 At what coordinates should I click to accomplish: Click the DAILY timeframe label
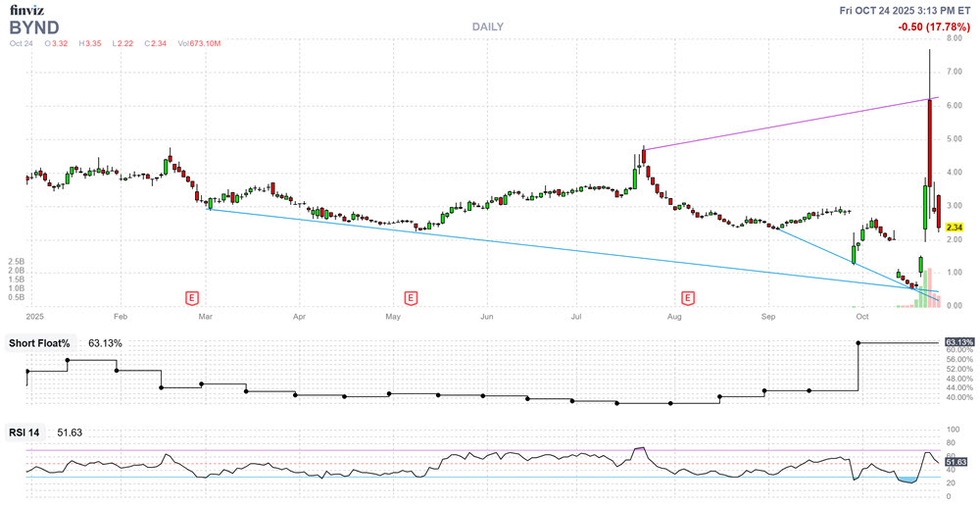pyautogui.click(x=487, y=26)
